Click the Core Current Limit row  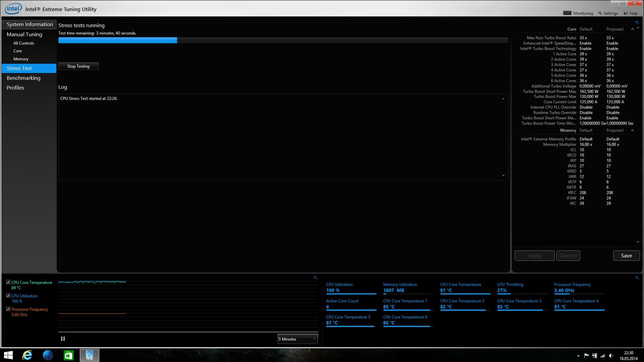point(574,102)
